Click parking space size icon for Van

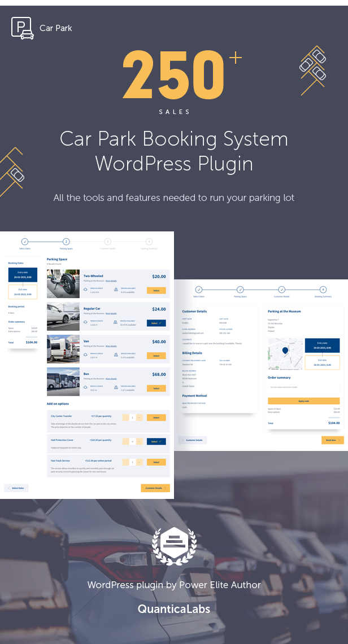coord(85,355)
